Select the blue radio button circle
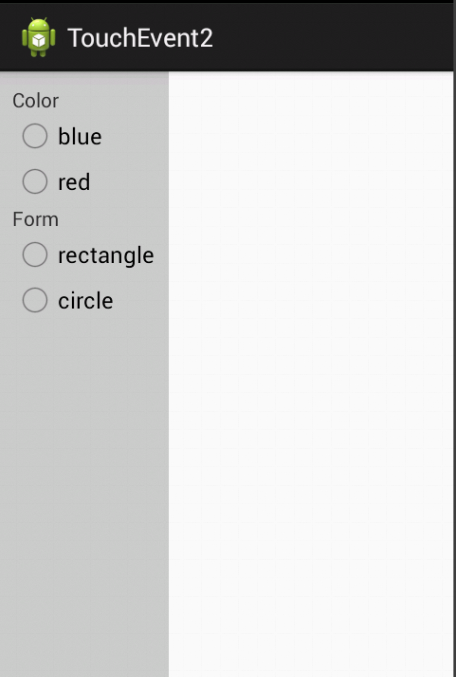Viewport: 456px width, 678px height. coord(35,136)
